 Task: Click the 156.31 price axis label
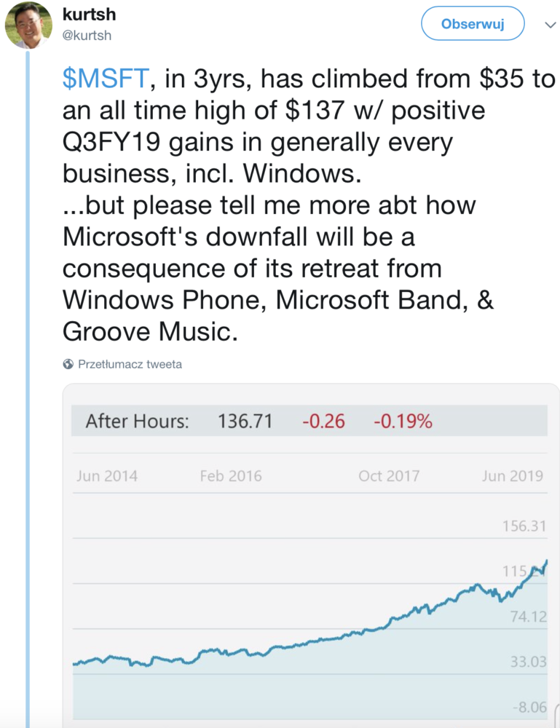[524, 526]
